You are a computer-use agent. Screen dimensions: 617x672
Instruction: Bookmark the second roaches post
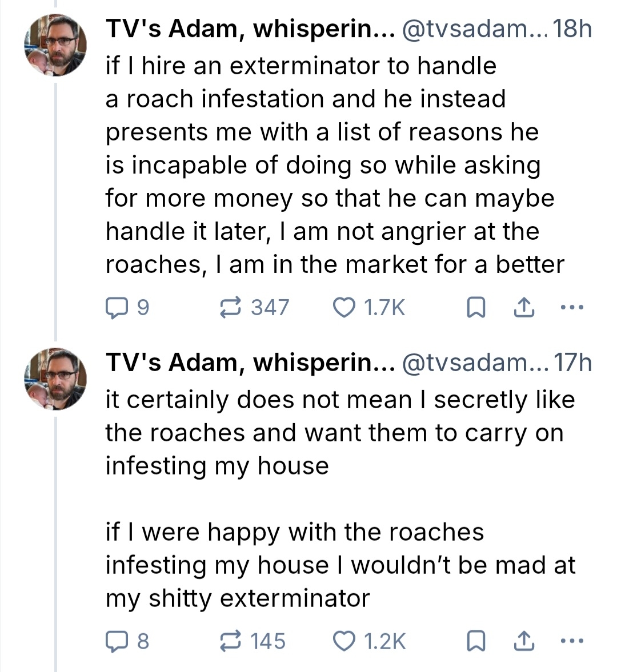coord(476,642)
